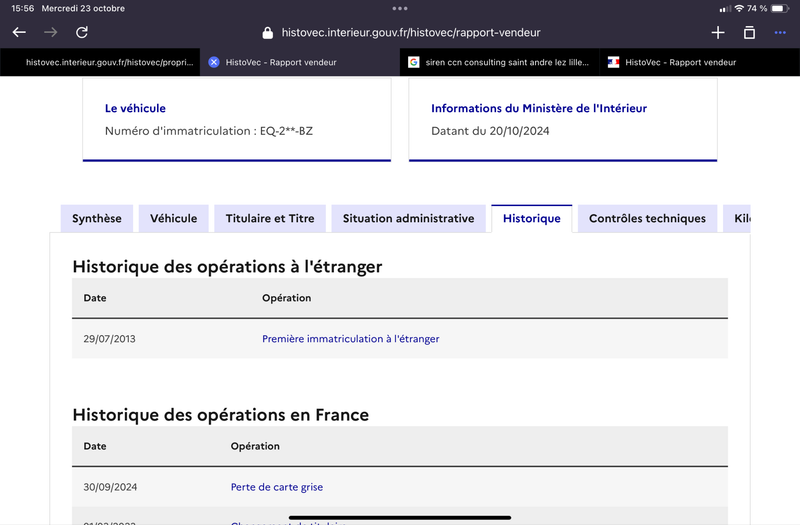Viewport: 800px width, 525px height.
Task: Open a new tab with the plus icon
Action: point(718,33)
